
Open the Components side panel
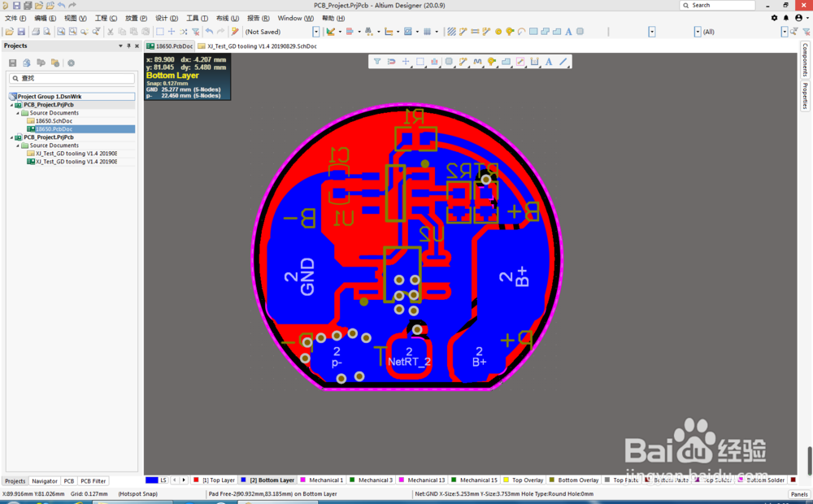tap(805, 59)
